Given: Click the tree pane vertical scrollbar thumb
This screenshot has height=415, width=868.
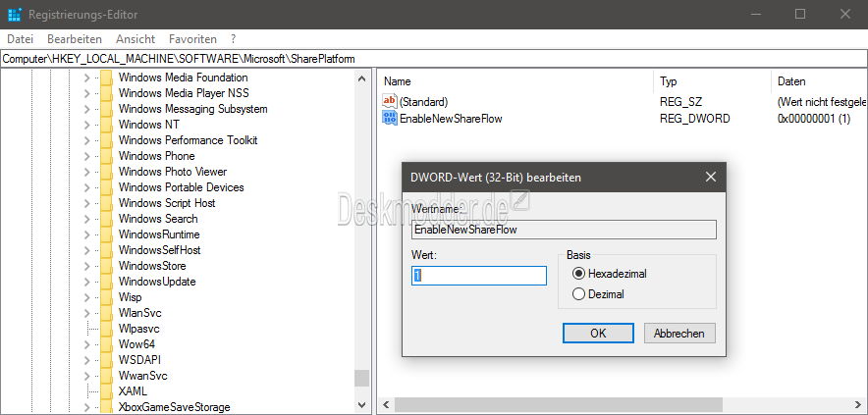Looking at the screenshot, I should 362,378.
